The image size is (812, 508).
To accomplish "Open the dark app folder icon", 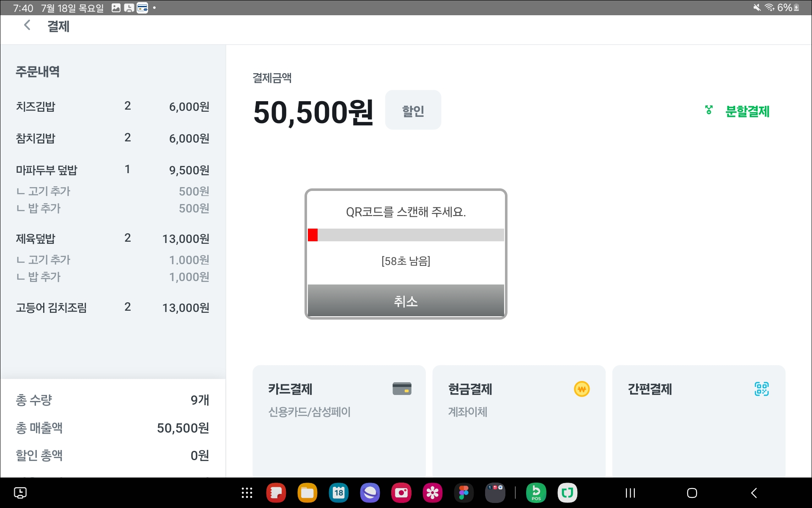I will pos(495,493).
